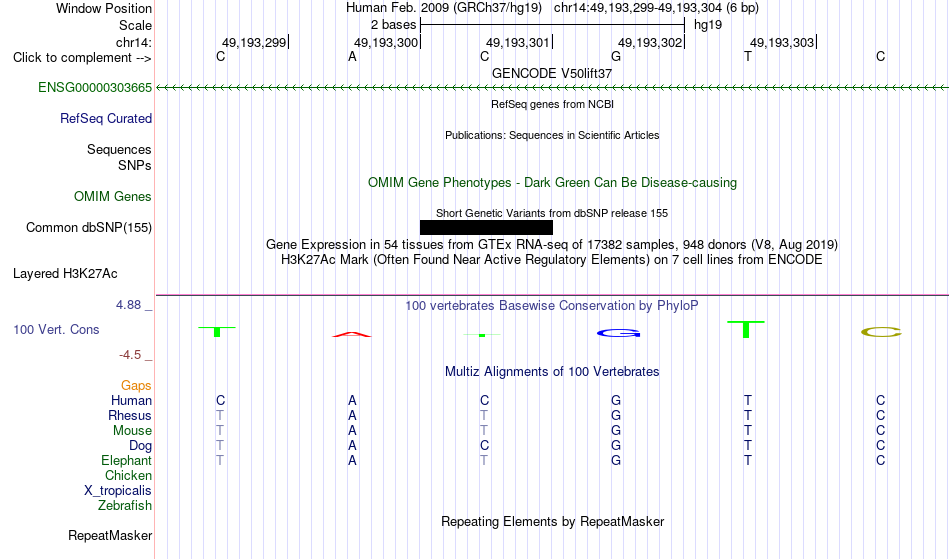Click position marker 49,193,303
This screenshot has height=559, width=950.
[x=783, y=42]
